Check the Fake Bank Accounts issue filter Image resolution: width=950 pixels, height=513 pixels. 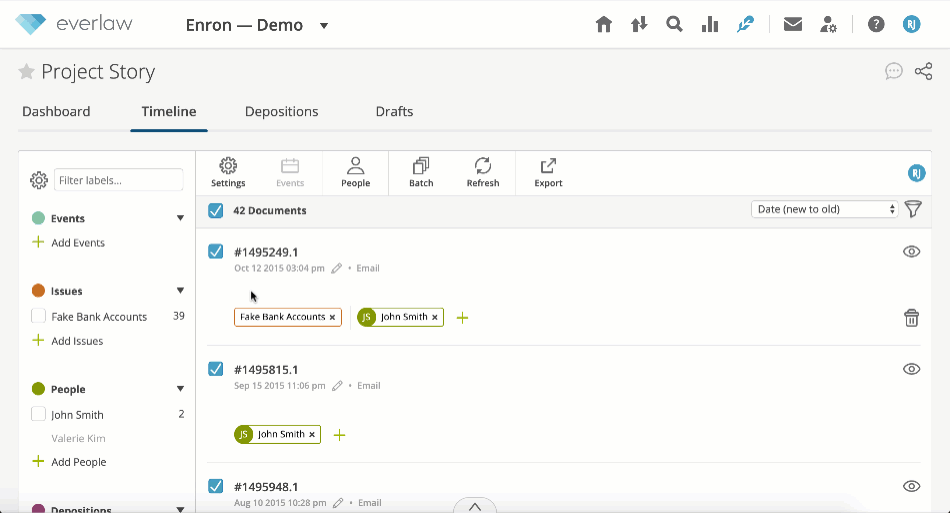[x=38, y=316]
